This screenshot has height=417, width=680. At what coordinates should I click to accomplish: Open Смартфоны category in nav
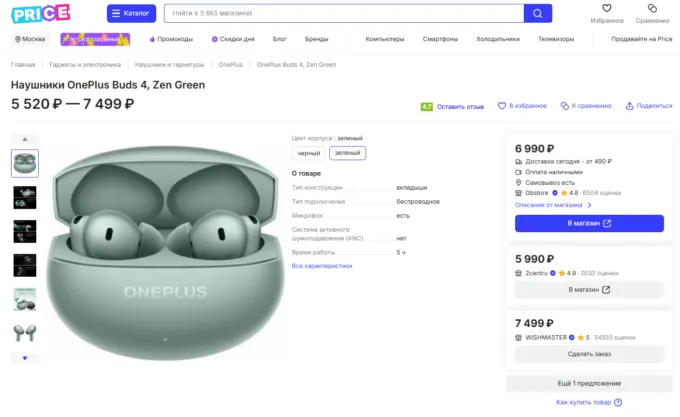pos(440,39)
